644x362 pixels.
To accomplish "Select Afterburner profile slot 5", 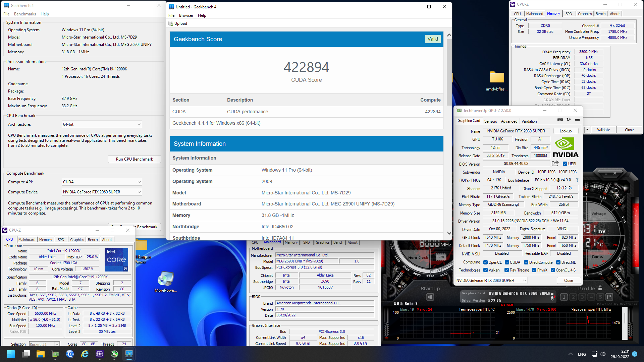I will (600, 297).
